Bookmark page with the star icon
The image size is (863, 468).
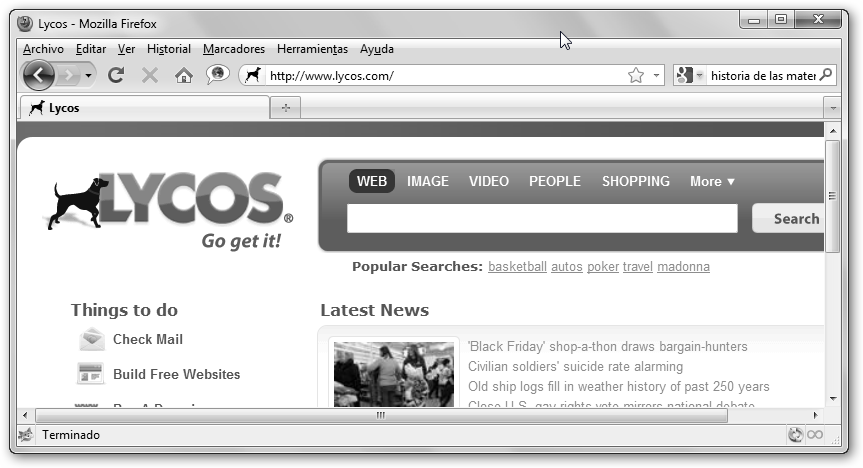(635, 75)
